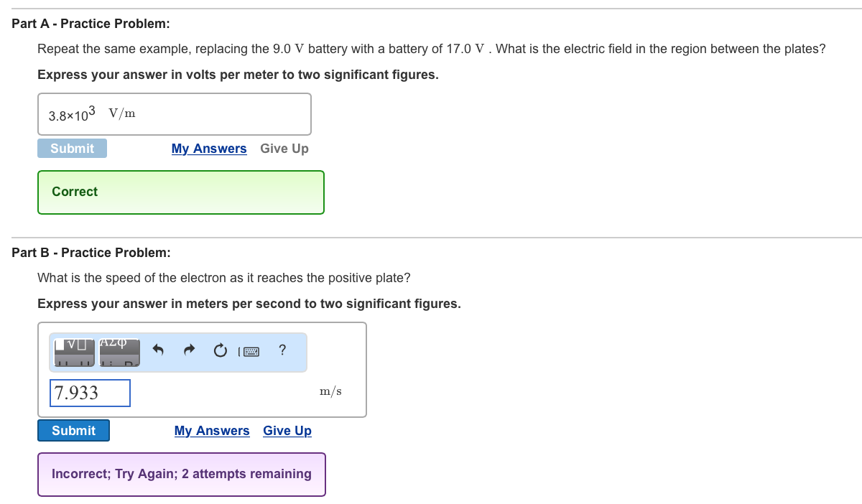The image size is (862, 504).
Task: Click the Incorrect Try Again message box
Action: coord(181,474)
